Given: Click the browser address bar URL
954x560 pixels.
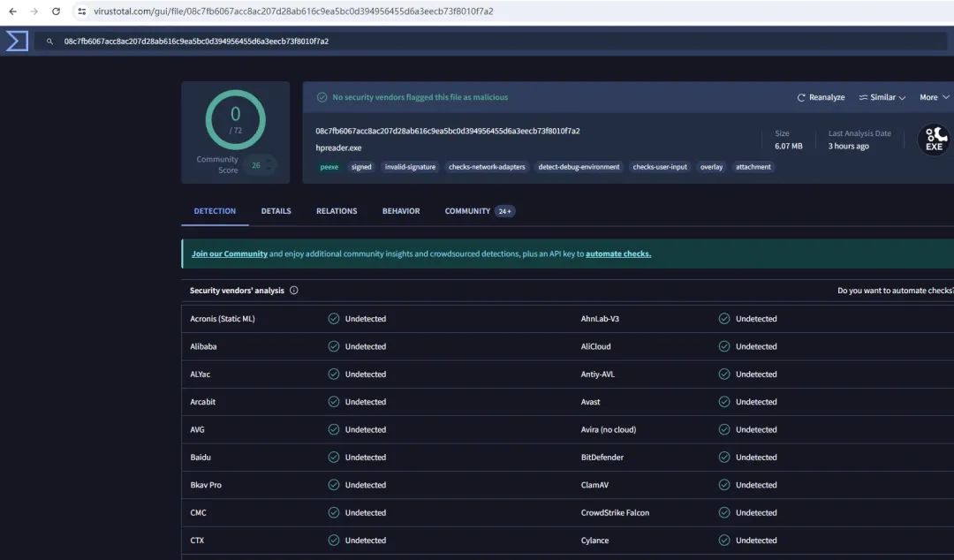Looking at the screenshot, I should tap(293, 11).
